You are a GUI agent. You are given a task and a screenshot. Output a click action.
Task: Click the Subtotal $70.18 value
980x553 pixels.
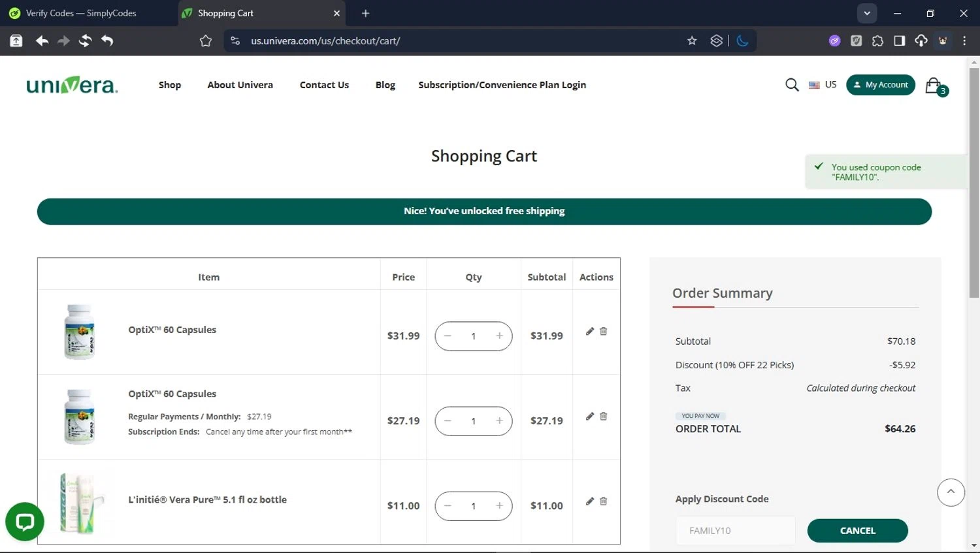[901, 341]
